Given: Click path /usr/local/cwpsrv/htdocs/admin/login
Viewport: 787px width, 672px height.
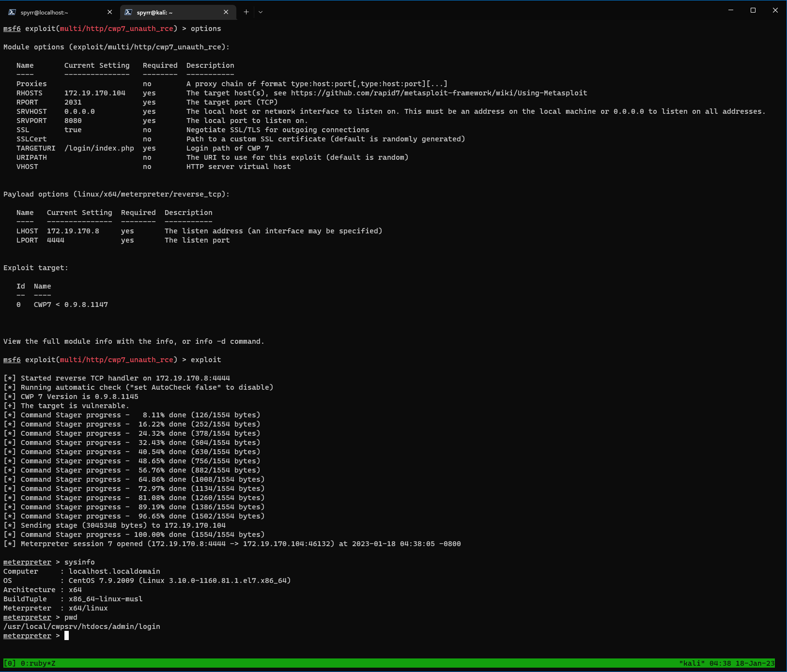Looking at the screenshot, I should point(82,626).
